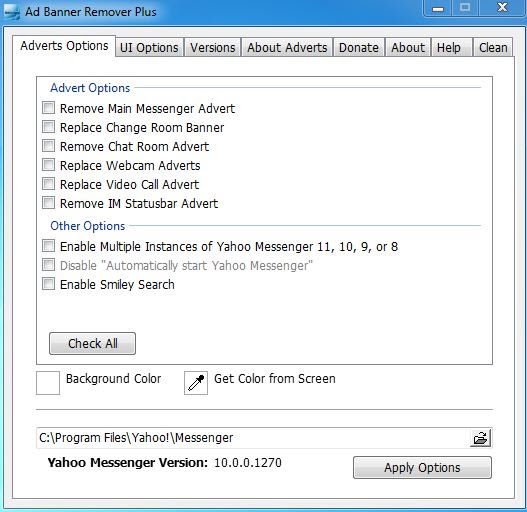Toggle Disable Automatically start Yahoo Messenger checkbox

coord(48,265)
